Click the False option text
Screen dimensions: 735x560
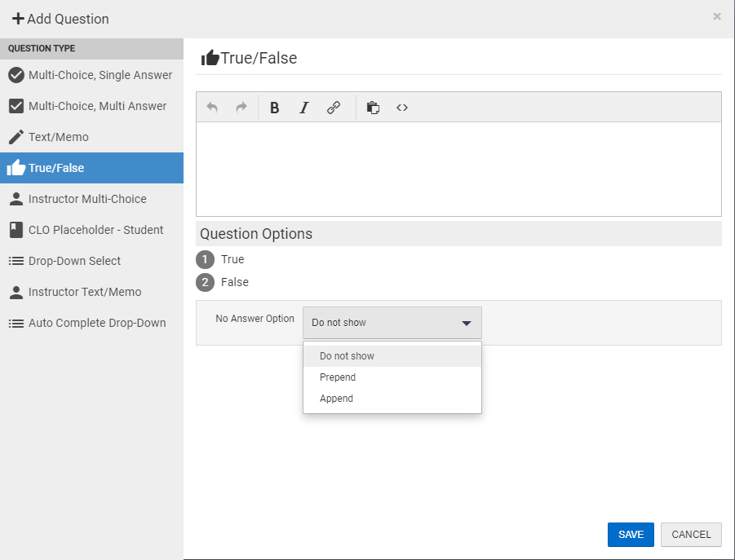pos(235,282)
